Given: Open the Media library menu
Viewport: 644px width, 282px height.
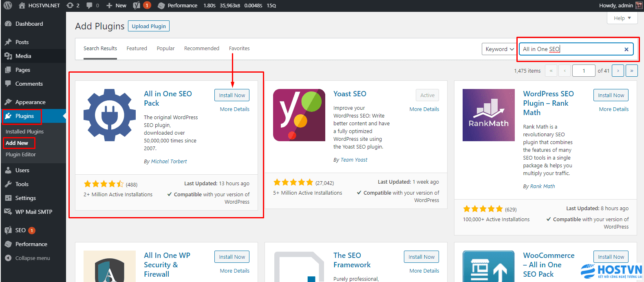Looking at the screenshot, I should pos(23,56).
